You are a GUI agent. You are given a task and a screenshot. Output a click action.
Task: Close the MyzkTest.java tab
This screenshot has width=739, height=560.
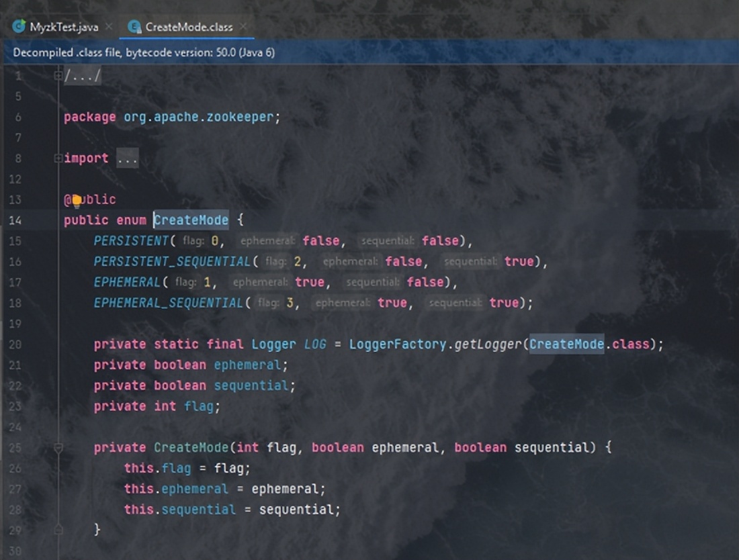(x=109, y=26)
